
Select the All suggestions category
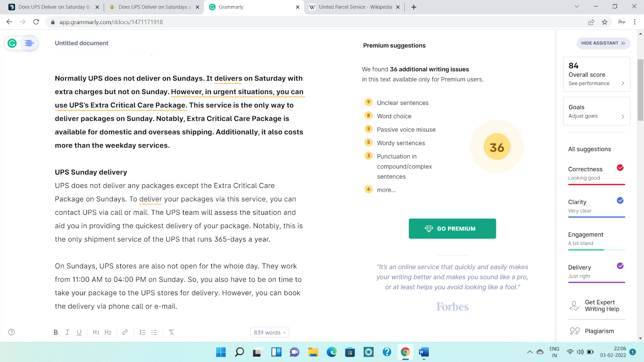[589, 149]
